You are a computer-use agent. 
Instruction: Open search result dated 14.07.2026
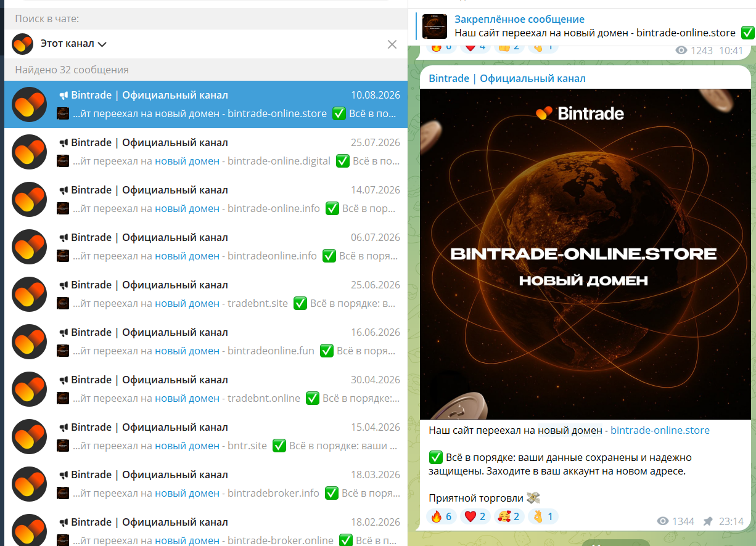point(205,199)
